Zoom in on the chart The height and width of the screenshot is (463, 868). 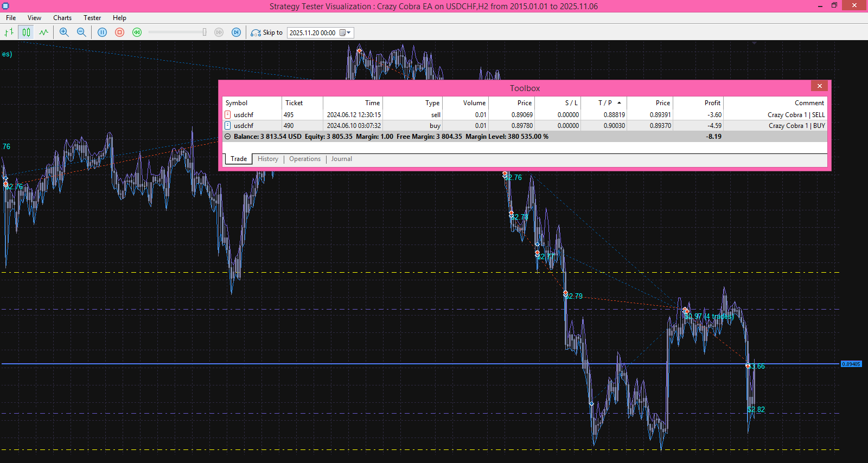coord(64,33)
